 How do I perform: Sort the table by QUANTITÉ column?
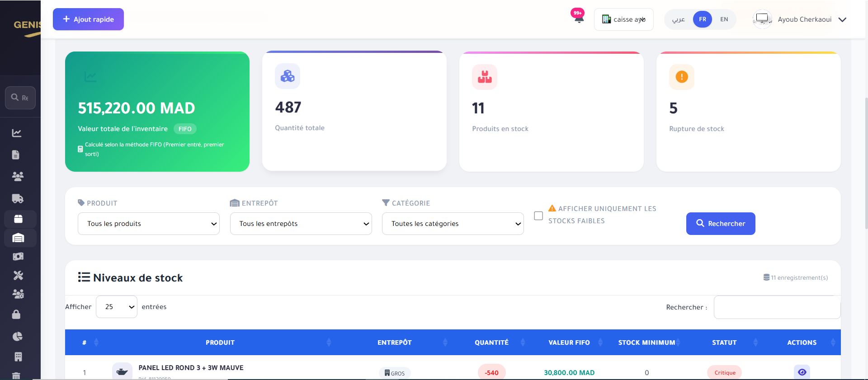tap(492, 342)
